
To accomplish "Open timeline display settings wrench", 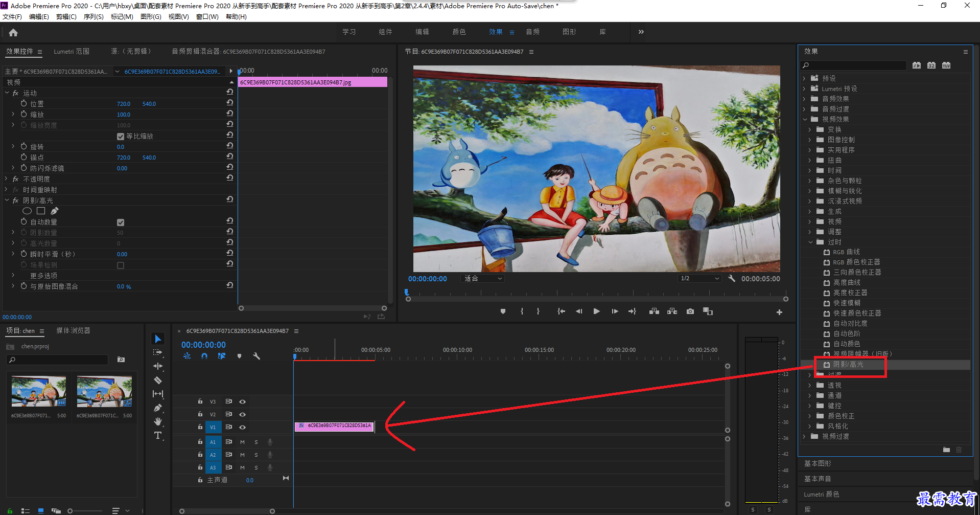I will click(256, 356).
